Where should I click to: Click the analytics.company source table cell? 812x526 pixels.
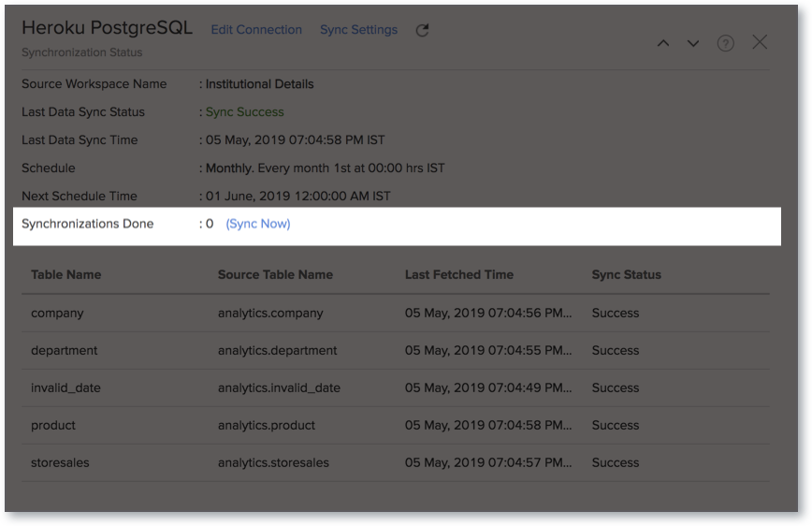(x=270, y=313)
